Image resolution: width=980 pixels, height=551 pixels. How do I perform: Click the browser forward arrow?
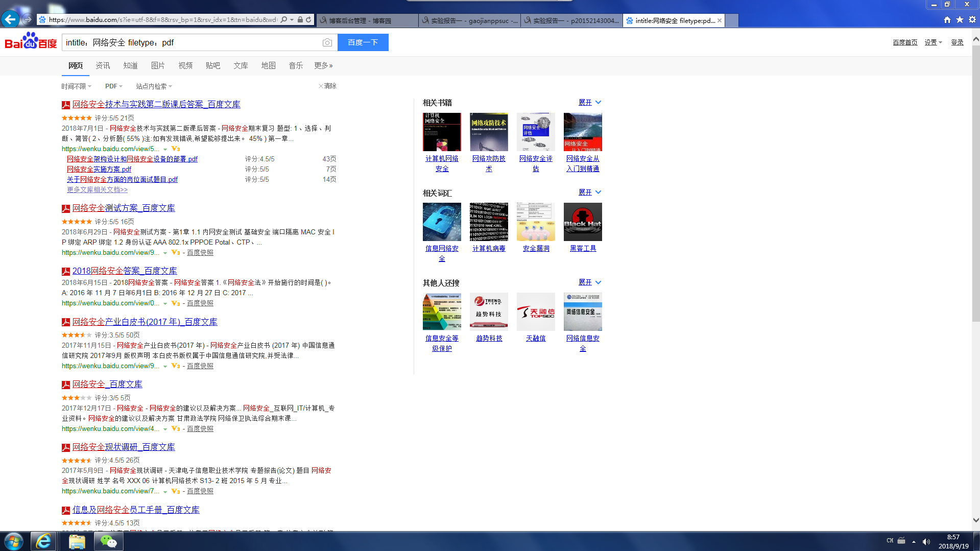pos(28,19)
